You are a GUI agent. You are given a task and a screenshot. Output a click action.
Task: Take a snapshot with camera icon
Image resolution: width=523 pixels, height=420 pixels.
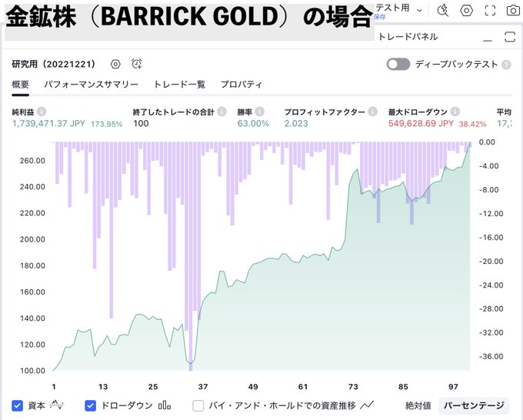click(513, 11)
